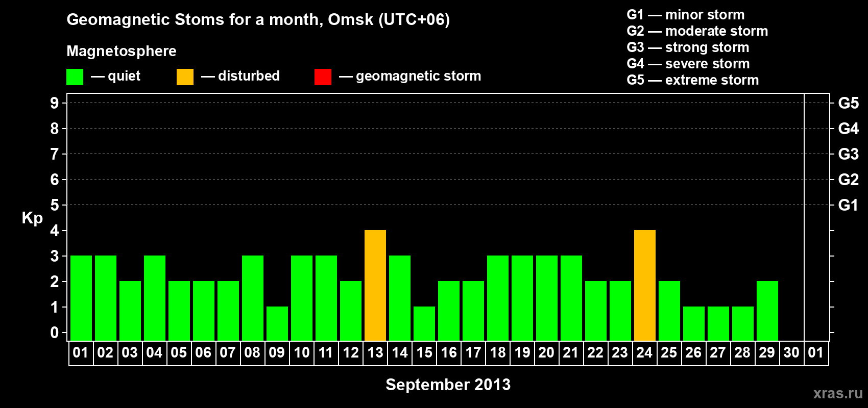868x408 pixels.
Task: Click the green bar for day 04
Action: tap(155, 298)
